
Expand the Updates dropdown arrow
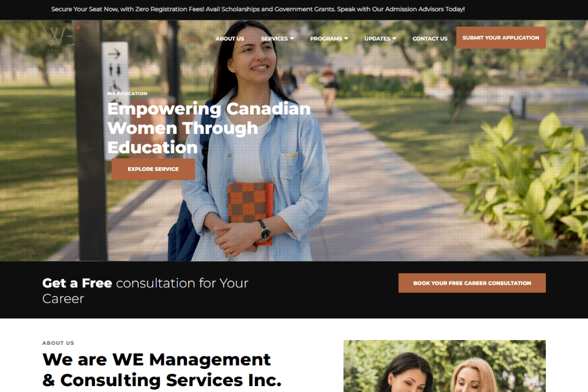tap(394, 38)
